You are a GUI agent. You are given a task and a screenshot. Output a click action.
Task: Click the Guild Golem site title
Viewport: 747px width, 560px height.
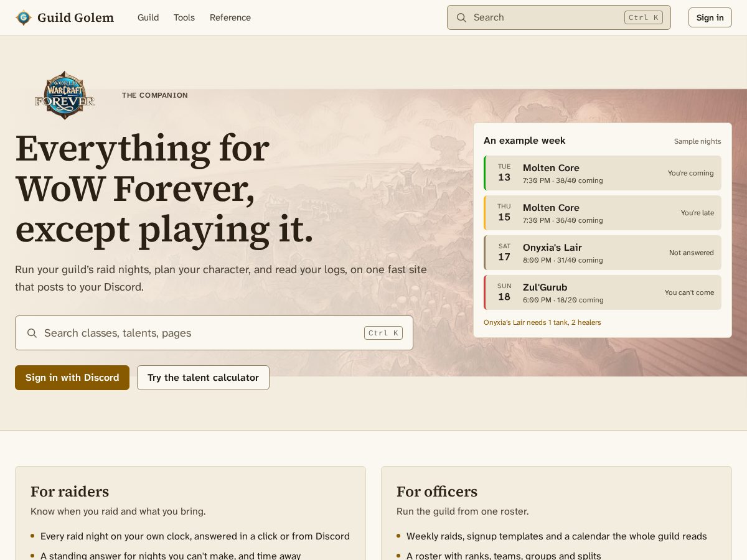coord(75,17)
